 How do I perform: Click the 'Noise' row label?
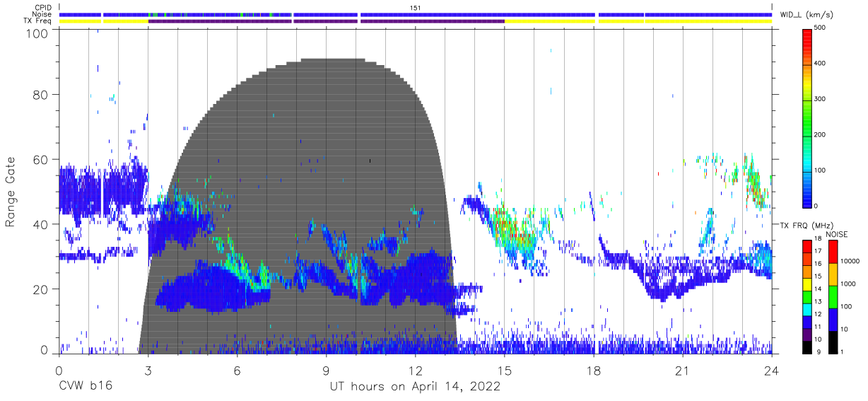point(42,14)
